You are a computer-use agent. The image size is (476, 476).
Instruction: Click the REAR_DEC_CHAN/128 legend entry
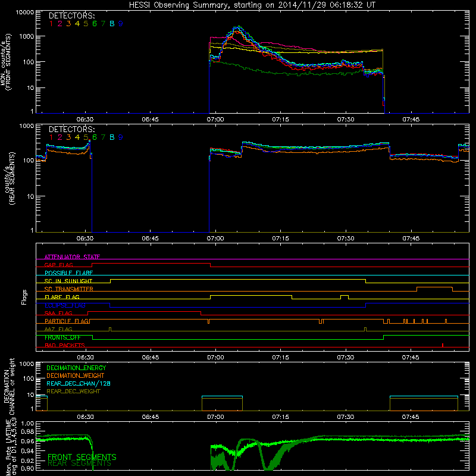point(79,383)
